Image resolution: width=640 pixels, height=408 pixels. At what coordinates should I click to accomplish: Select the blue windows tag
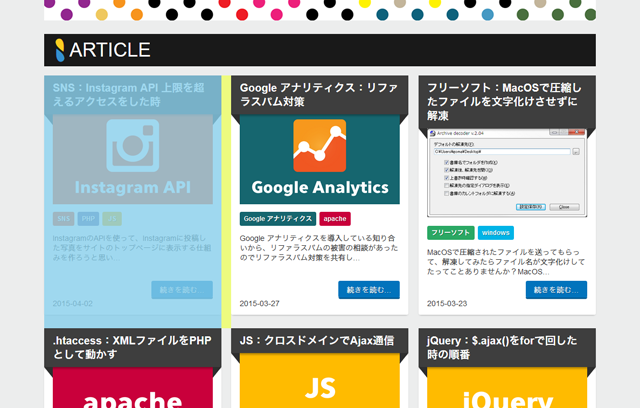click(495, 232)
